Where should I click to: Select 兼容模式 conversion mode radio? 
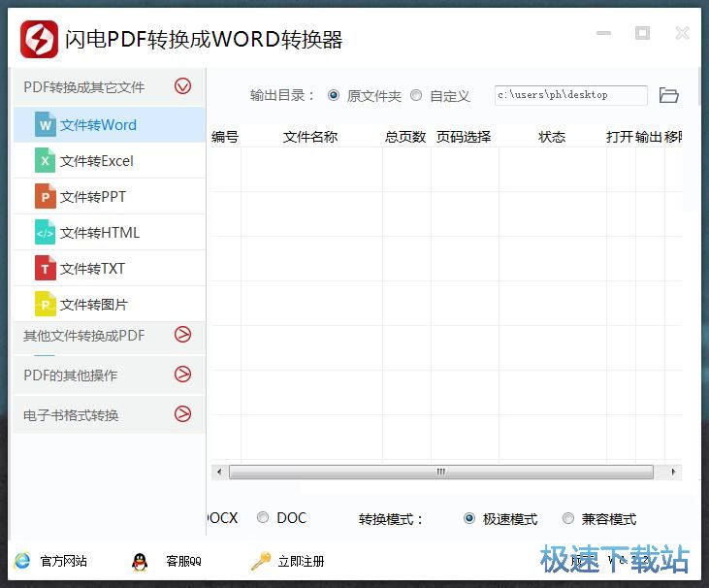pos(568,518)
